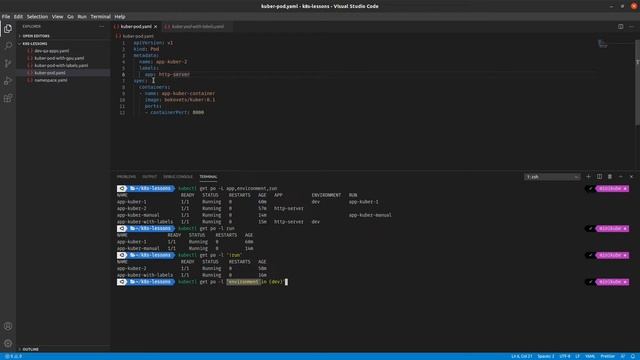Open the File menu
This screenshot has width=640, height=360.
click(x=6, y=17)
